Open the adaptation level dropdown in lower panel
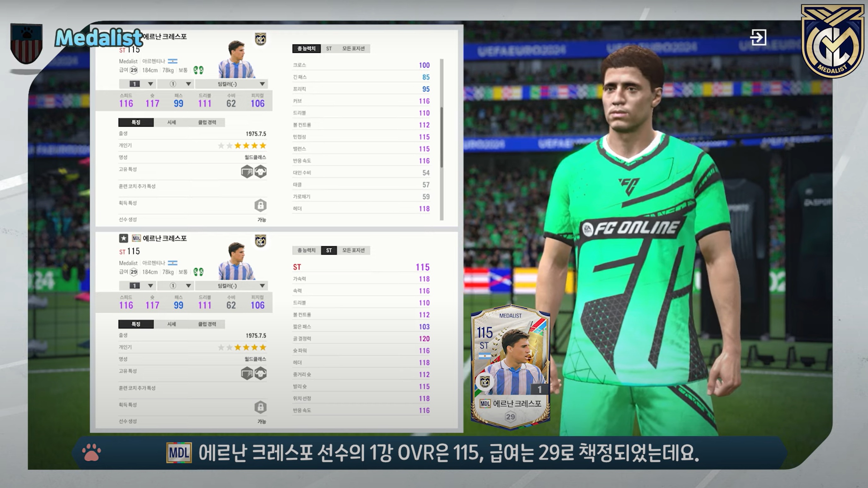This screenshot has height=488, width=868. [175, 286]
